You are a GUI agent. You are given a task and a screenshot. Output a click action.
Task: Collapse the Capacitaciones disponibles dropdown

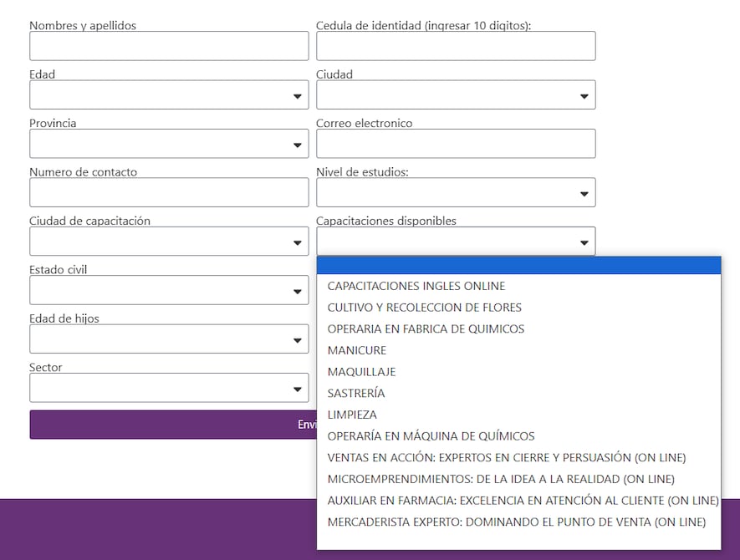[456, 242]
